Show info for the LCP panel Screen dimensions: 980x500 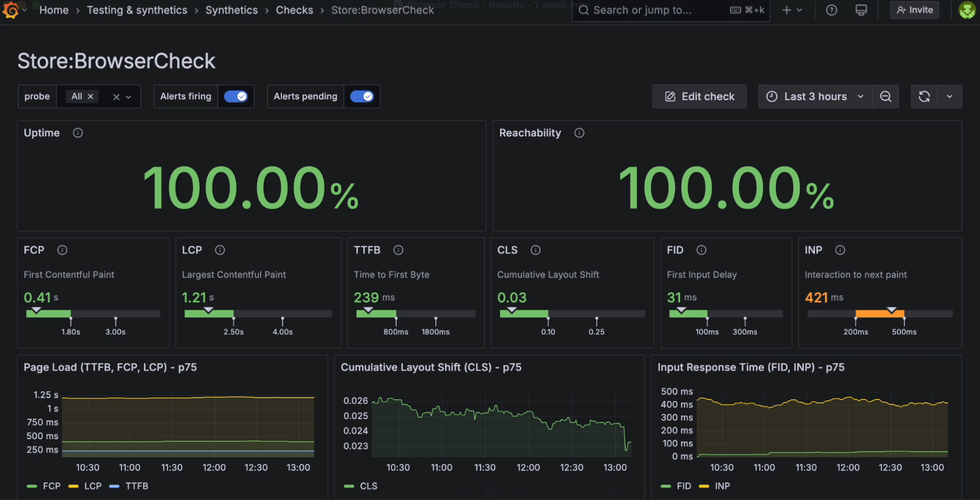click(x=220, y=250)
